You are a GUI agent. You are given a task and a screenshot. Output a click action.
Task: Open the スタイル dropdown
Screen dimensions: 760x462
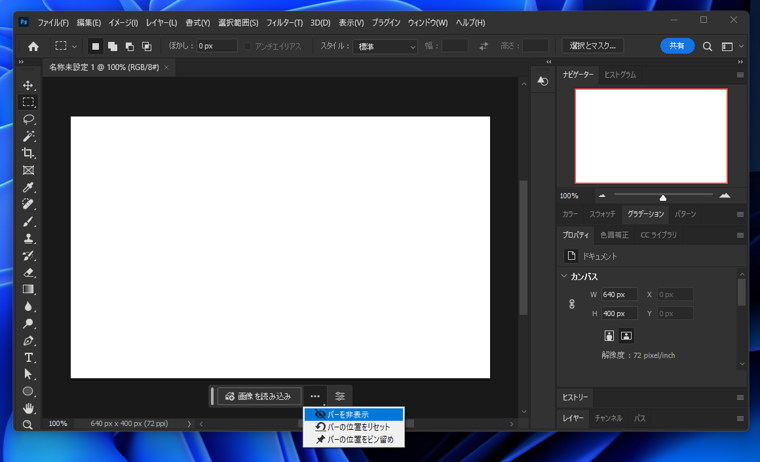(385, 47)
